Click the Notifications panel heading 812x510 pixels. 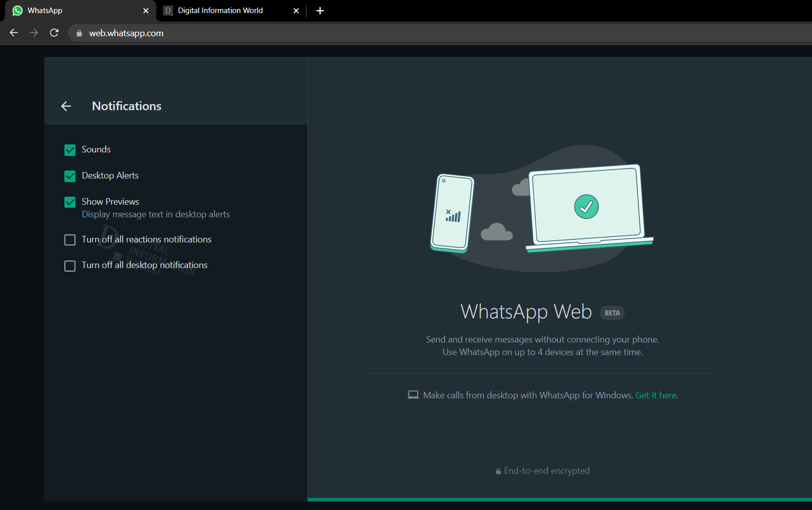127,106
